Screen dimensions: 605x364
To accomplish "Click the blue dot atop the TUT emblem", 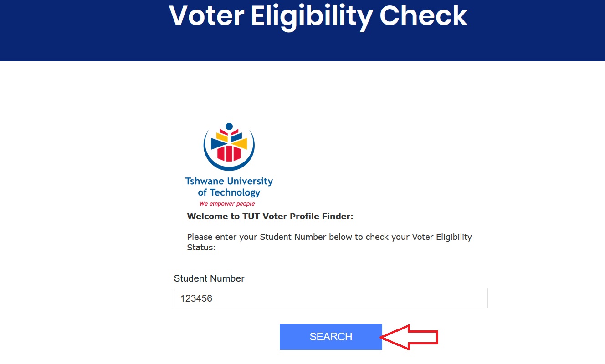I will [229, 126].
